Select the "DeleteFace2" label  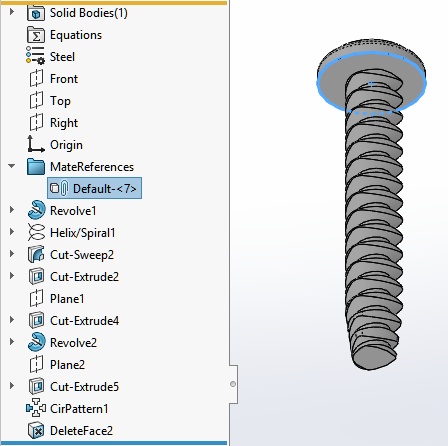[81, 431]
